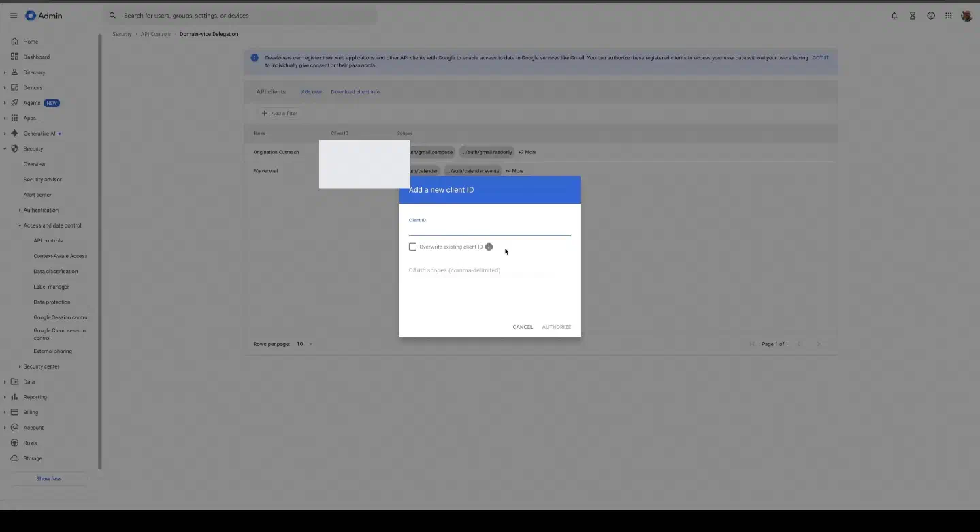This screenshot has width=980, height=532.
Task: Show info about overwriting existing client ID
Action: point(489,247)
